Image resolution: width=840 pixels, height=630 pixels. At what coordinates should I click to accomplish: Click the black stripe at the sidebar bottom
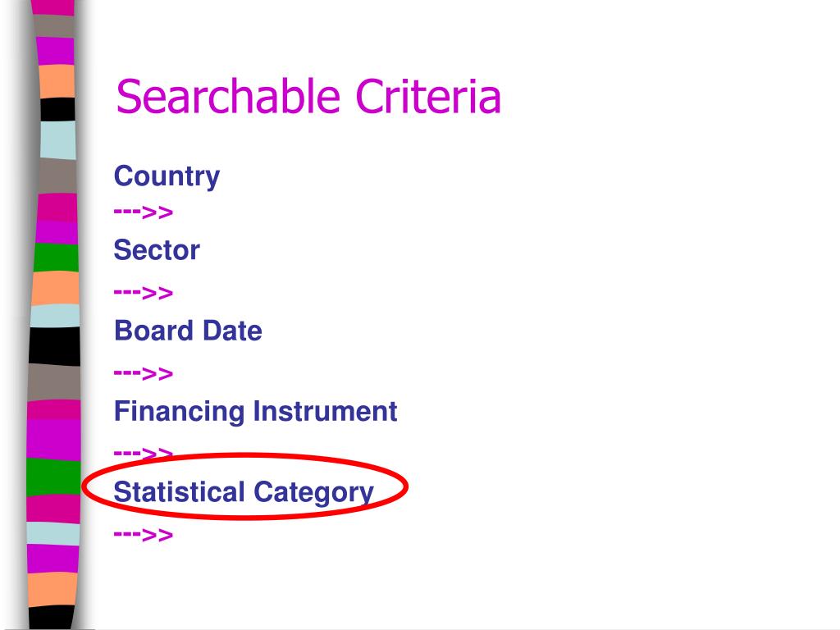[51, 618]
